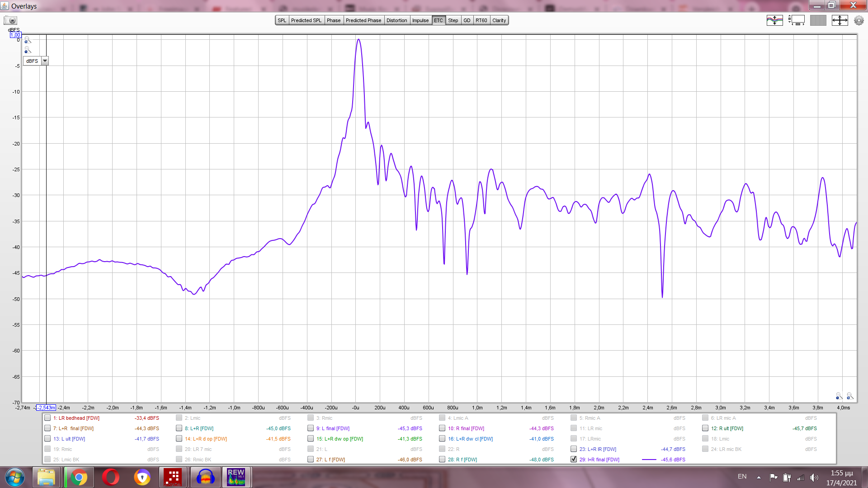Click the grey striped panel toolbar icon

pos(818,20)
